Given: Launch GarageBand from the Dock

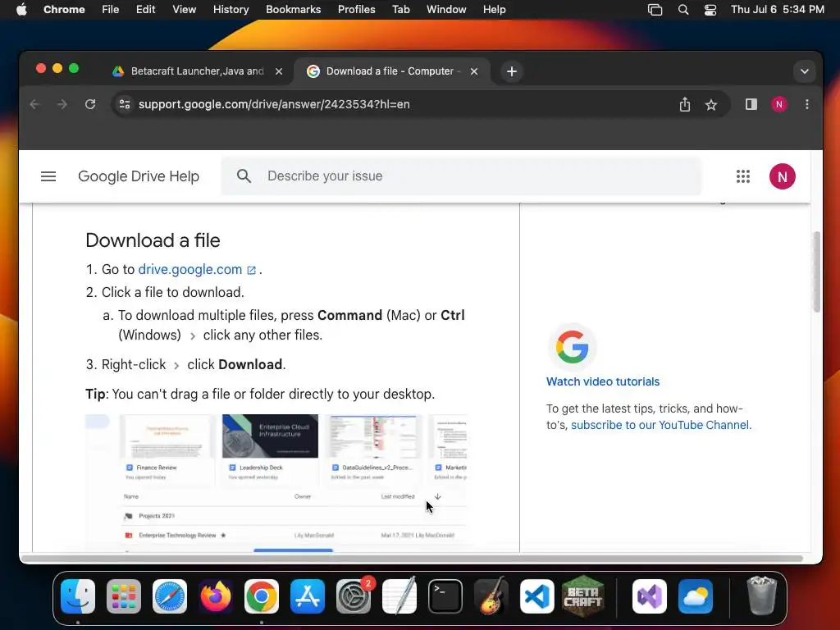Looking at the screenshot, I should tap(491, 596).
